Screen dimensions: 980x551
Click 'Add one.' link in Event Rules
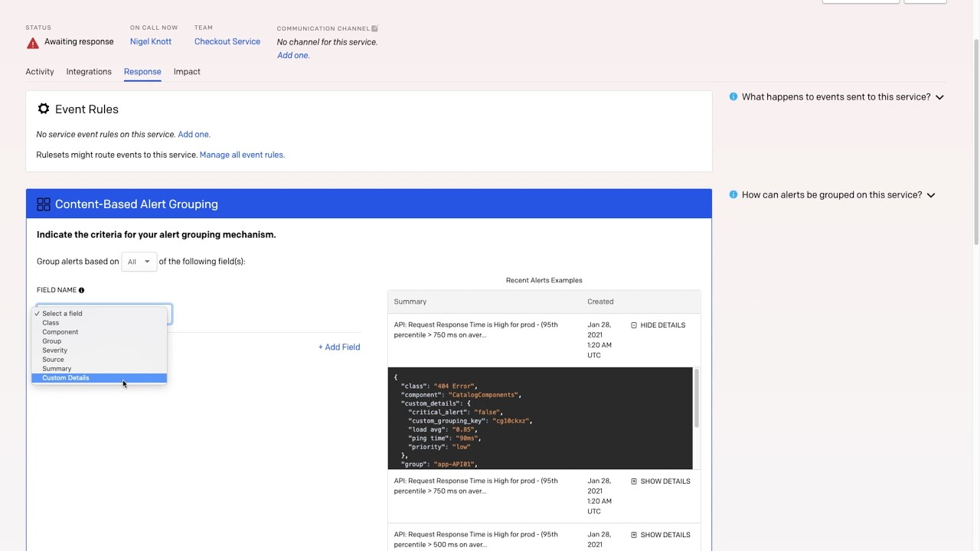194,135
